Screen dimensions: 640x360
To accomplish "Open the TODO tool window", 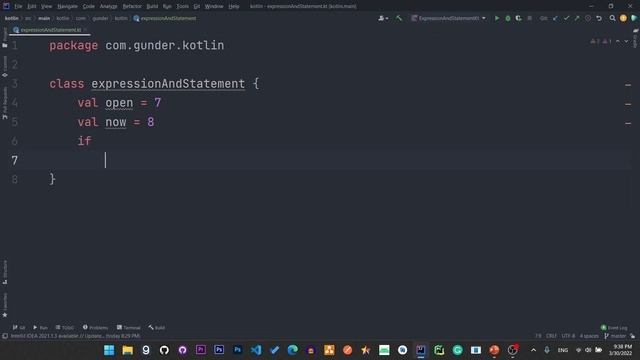I will click(x=65, y=327).
